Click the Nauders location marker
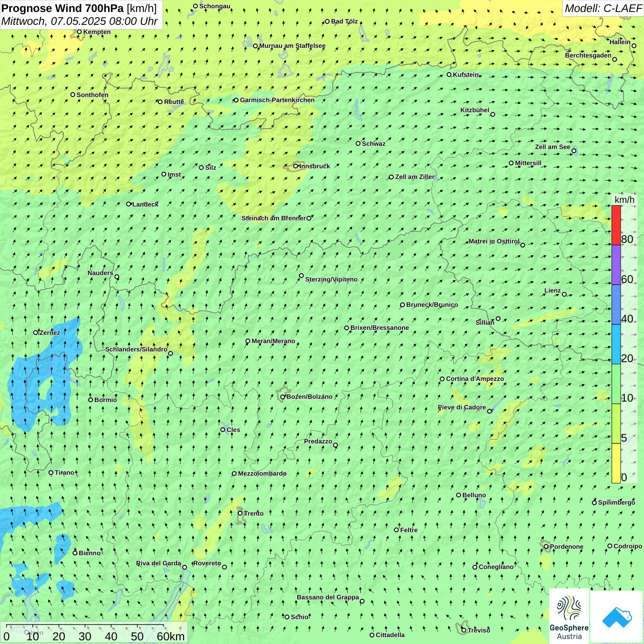The image size is (644, 644). pos(117,277)
